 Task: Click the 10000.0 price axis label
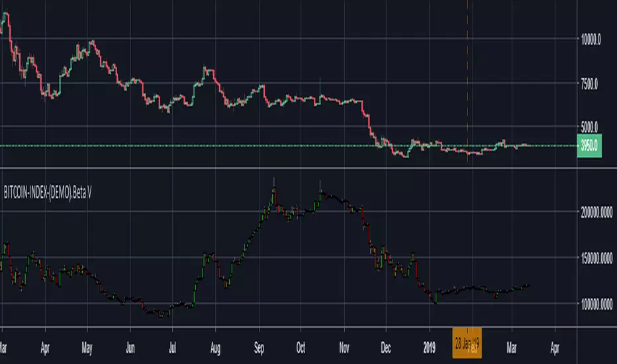[x=591, y=39]
